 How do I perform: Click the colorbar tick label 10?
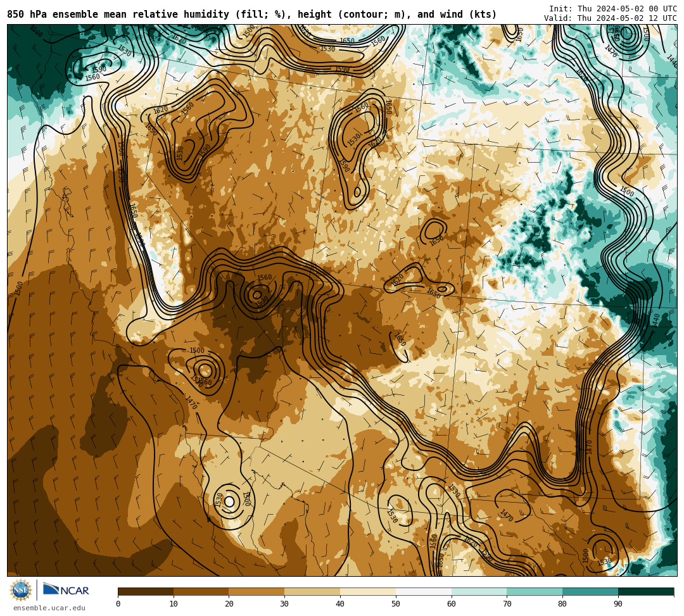174,604
